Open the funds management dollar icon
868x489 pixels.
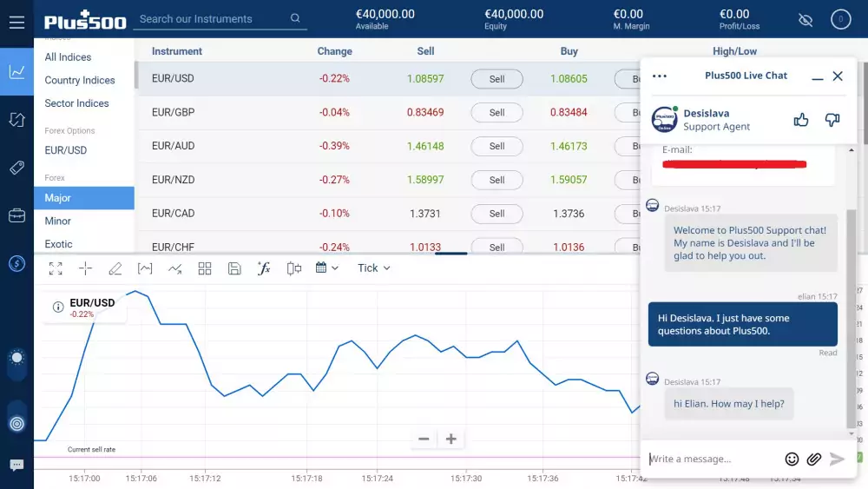pos(16,263)
